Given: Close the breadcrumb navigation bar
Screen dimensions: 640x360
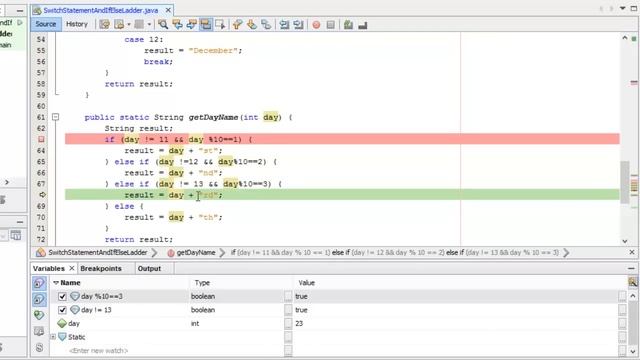Looking at the screenshot, I should [631, 252].
